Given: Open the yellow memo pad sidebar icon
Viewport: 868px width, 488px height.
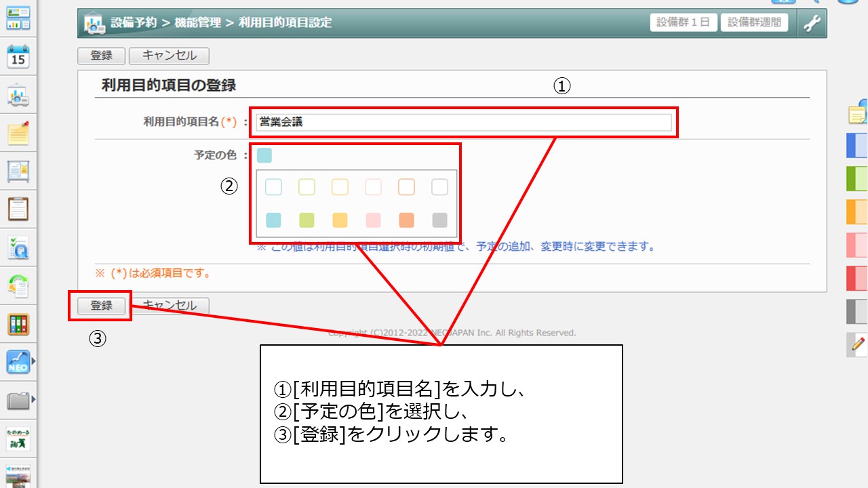Looking at the screenshot, I should tap(18, 133).
